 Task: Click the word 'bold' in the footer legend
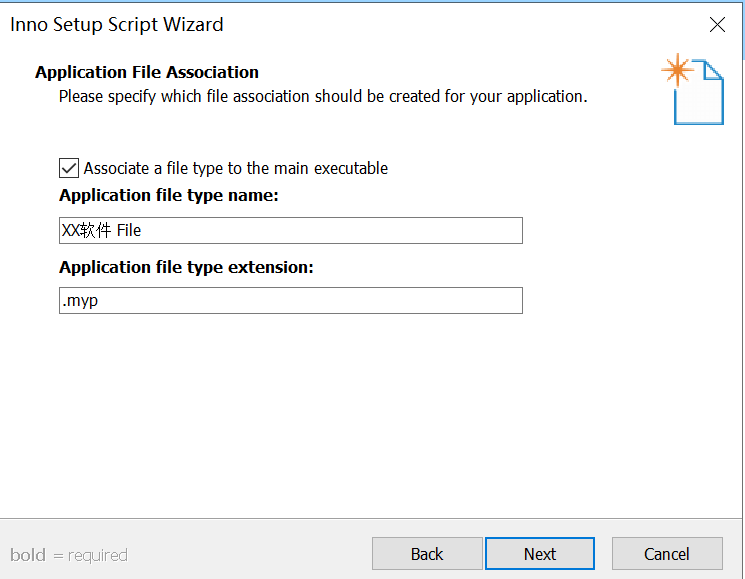[28, 555]
